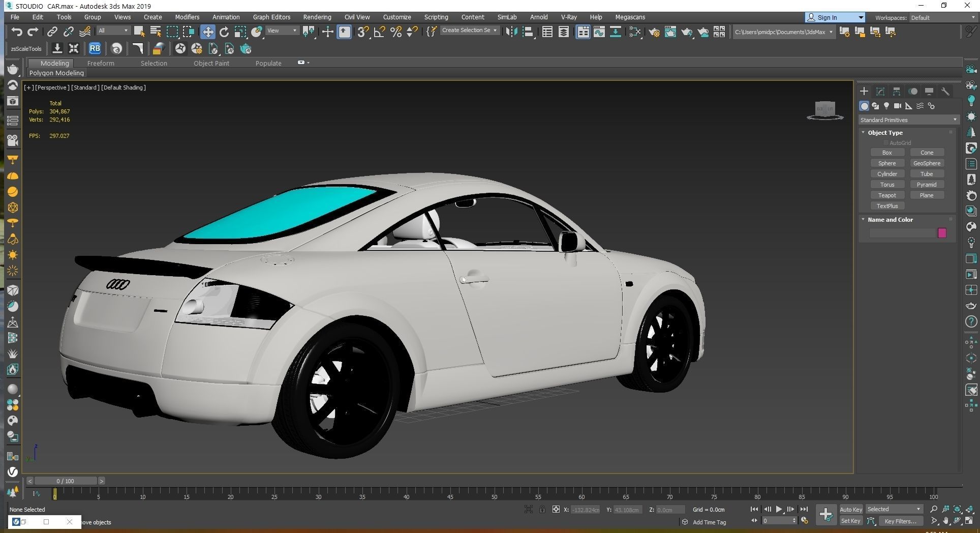Open the Graph Editors menu
980x533 pixels.
pyautogui.click(x=271, y=17)
